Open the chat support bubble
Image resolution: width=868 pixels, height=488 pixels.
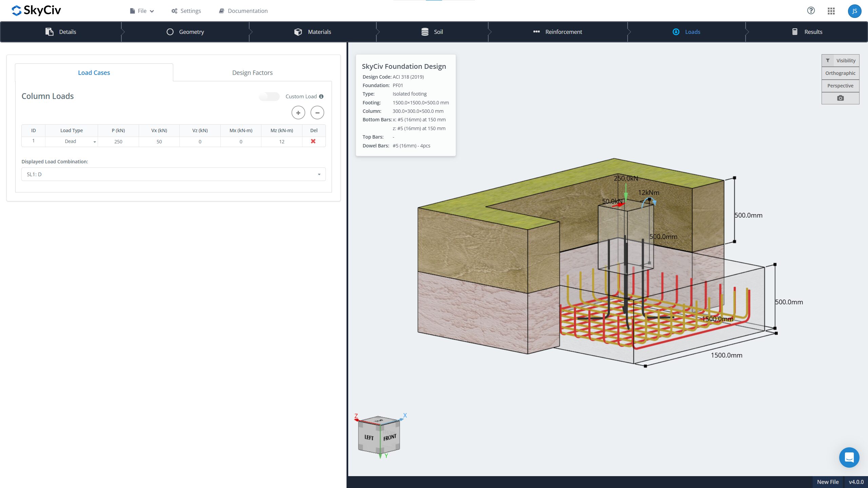[849, 457]
